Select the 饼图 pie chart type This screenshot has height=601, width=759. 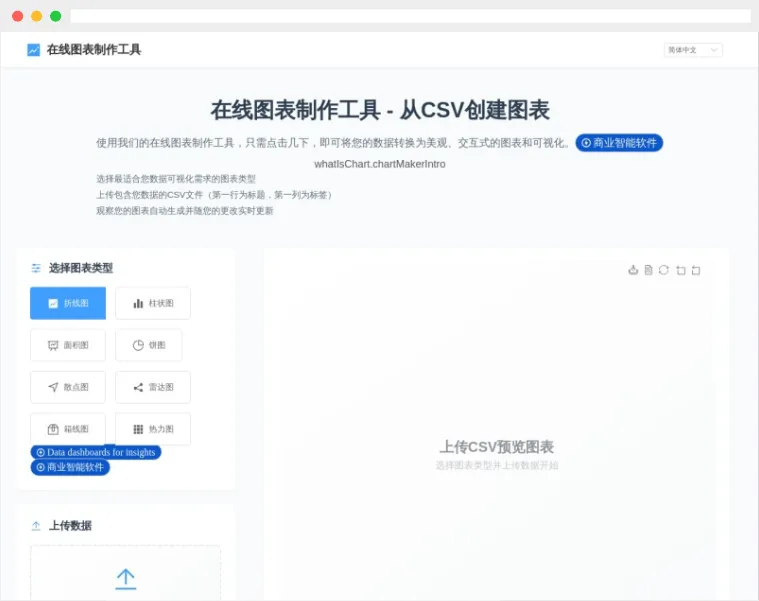pyautogui.click(x=149, y=345)
